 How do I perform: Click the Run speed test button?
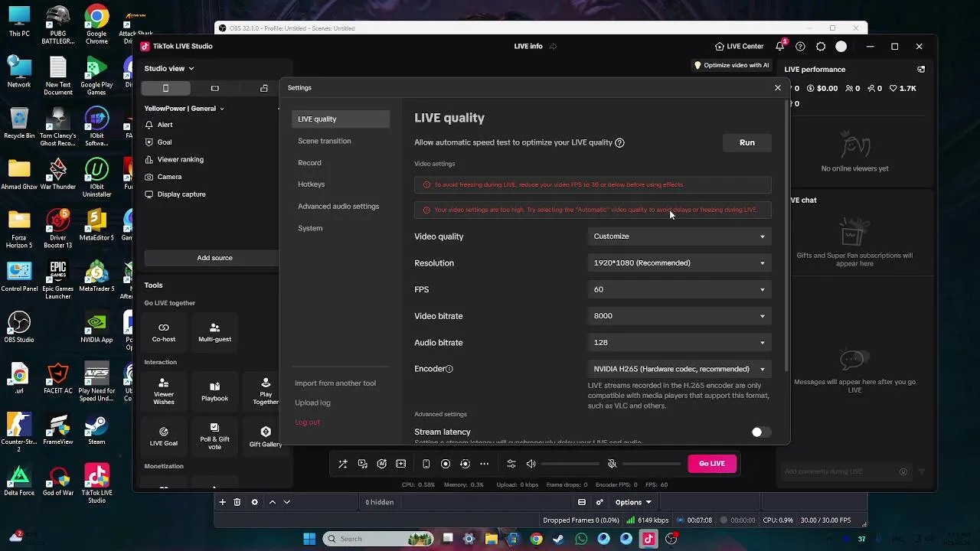click(x=747, y=142)
